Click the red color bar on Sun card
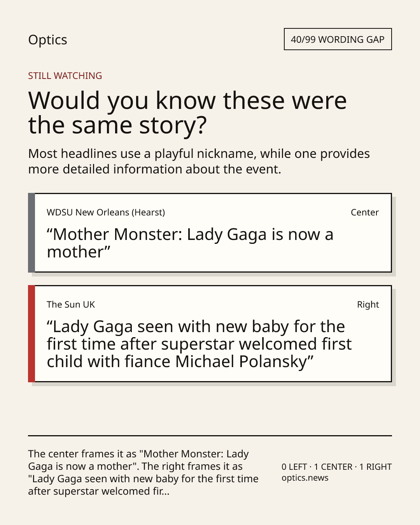This screenshot has width=420, height=525. pyautogui.click(x=31, y=334)
